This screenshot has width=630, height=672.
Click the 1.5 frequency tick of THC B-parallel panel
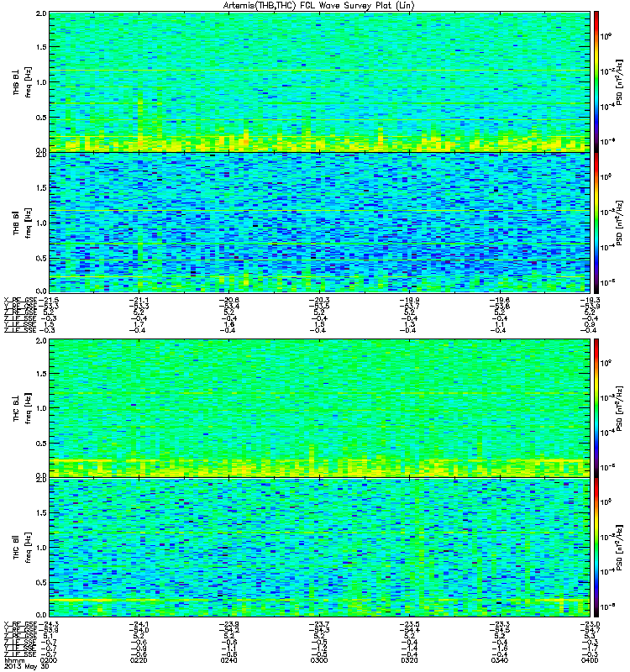(41, 512)
